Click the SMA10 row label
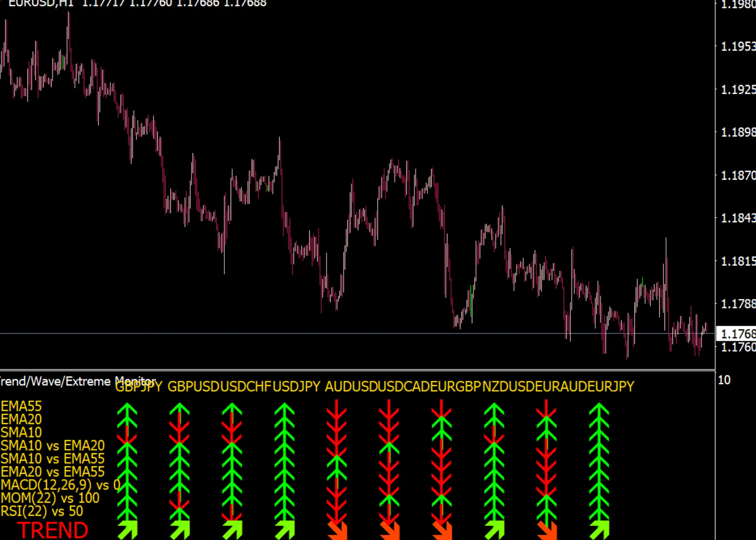This screenshot has width=756, height=540. click(21, 432)
